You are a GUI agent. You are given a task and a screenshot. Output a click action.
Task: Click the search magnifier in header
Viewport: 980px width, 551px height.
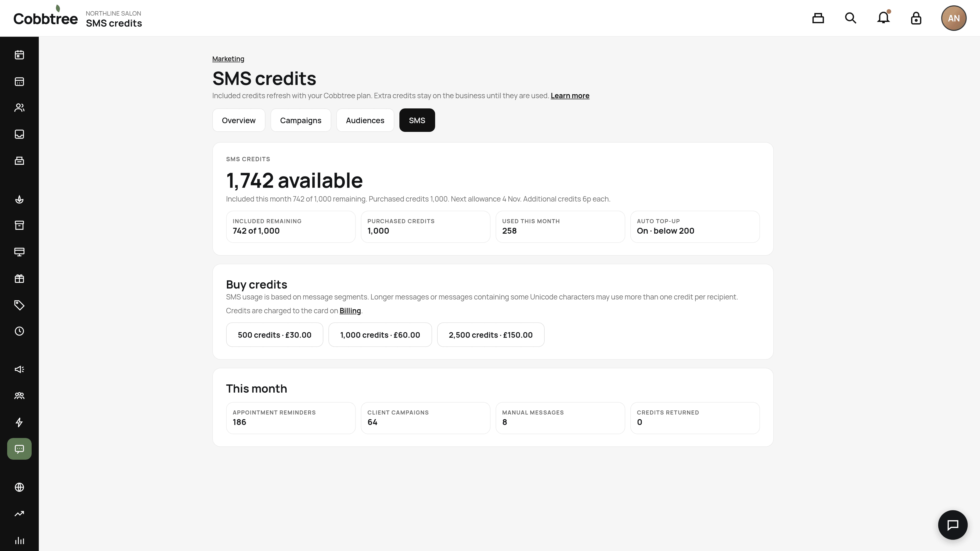851,18
